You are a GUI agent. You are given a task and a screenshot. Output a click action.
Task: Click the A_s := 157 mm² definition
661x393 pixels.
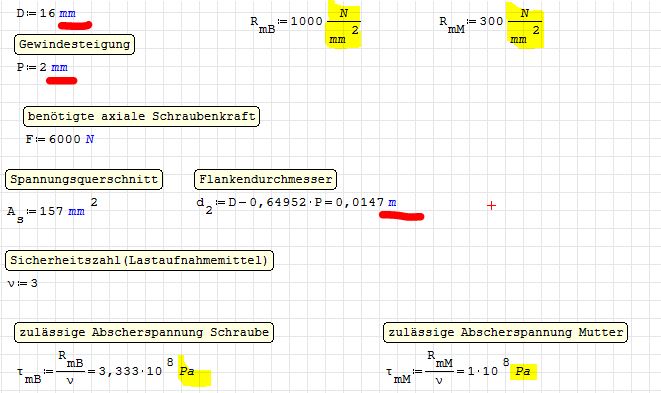pos(52,210)
